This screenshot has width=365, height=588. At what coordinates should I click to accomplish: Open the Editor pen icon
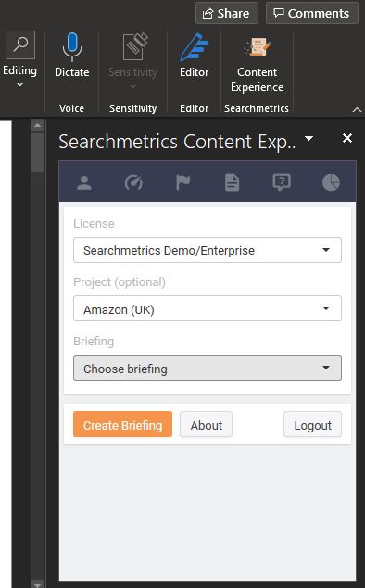(x=194, y=47)
